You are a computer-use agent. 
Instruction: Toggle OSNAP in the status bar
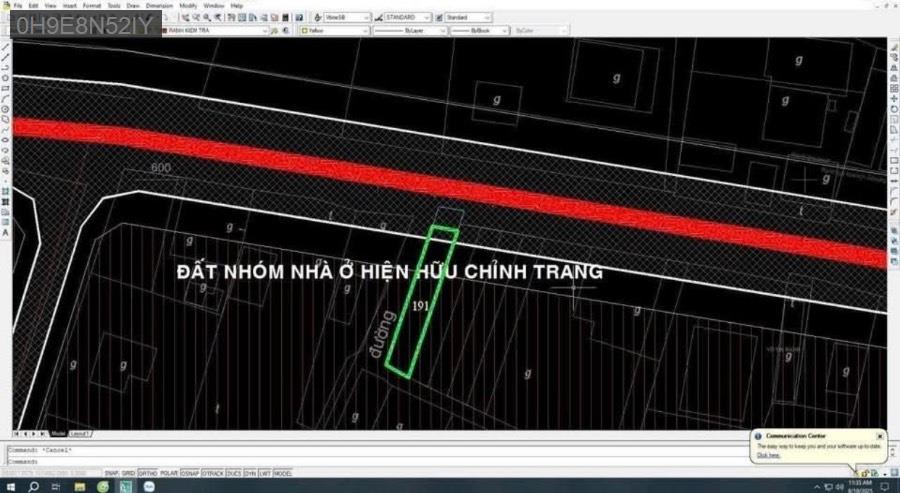click(x=191, y=473)
